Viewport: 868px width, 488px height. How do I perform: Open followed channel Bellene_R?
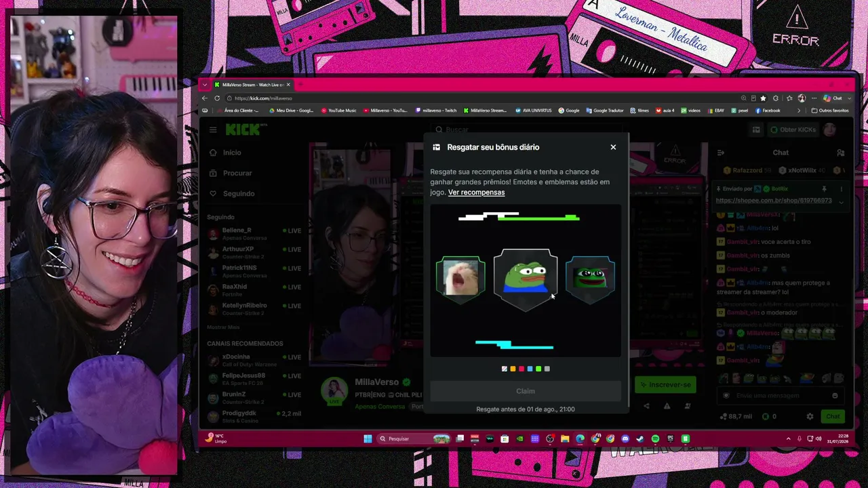(254, 233)
